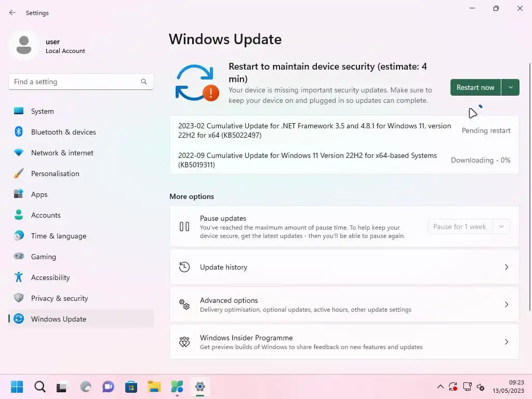
Task: Launch Microsoft Edge from taskbar
Action: (86, 387)
